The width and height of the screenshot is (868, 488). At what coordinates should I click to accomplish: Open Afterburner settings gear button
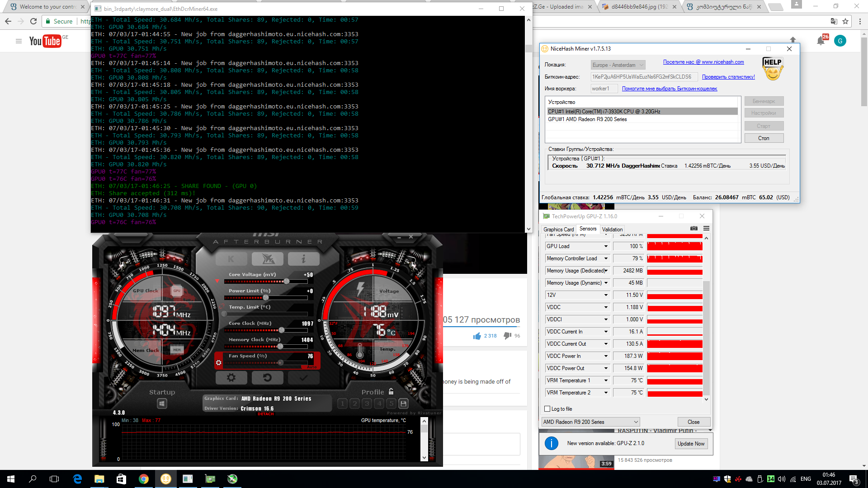[x=231, y=378]
